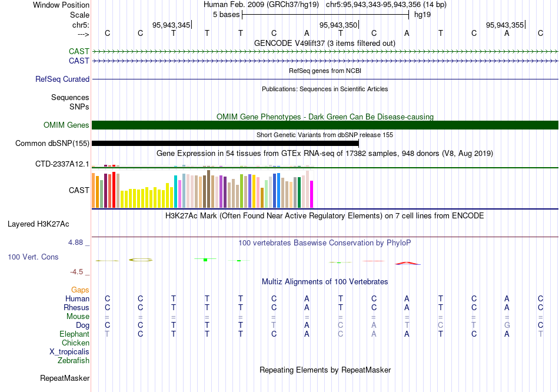The height and width of the screenshot is (392, 559).
Task: Click the Elephant species alignment label
Action: 74,334
